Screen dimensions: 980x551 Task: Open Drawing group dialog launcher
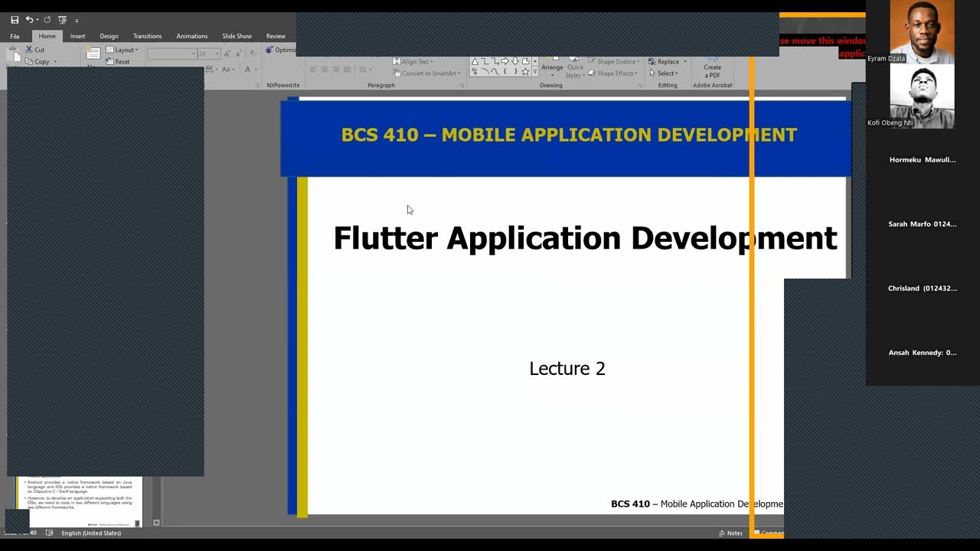click(640, 86)
